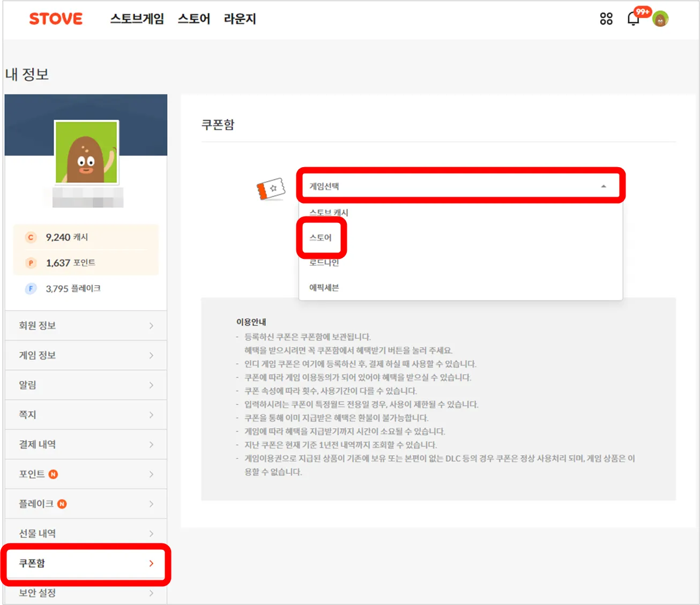700x605 pixels.
Task: Select 스토브 캐시 from the dropdown list
Action: [460, 213]
